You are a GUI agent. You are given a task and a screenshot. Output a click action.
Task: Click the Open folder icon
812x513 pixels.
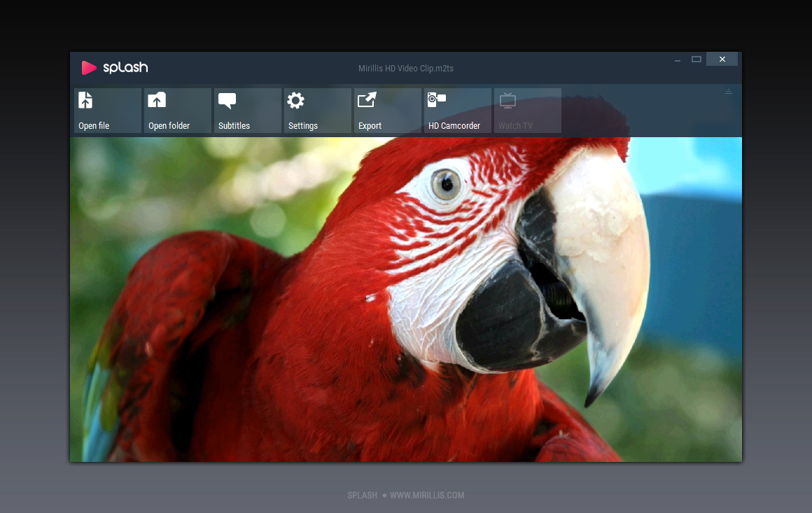tap(157, 100)
